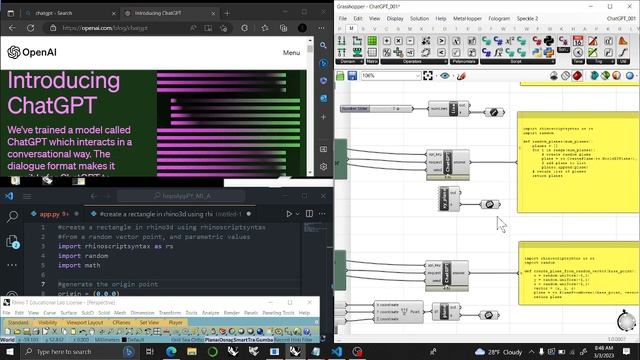Click the Zoom Extents icon in Grasshopper

(427, 76)
